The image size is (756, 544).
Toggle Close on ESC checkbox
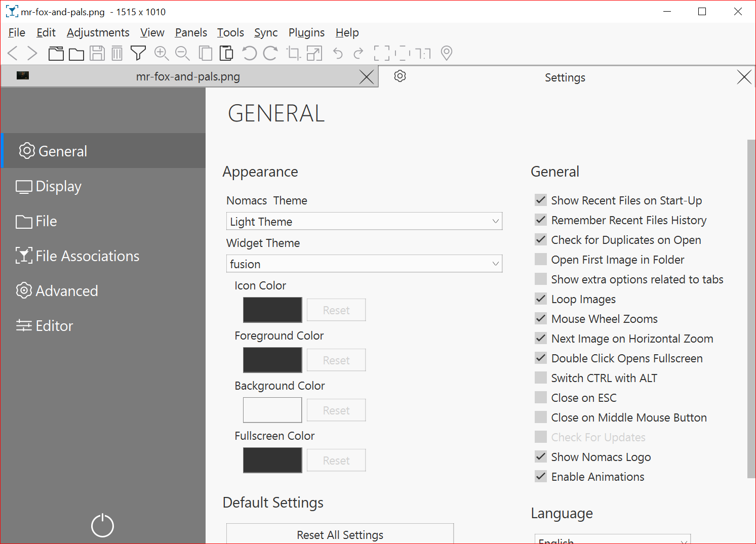tap(541, 398)
